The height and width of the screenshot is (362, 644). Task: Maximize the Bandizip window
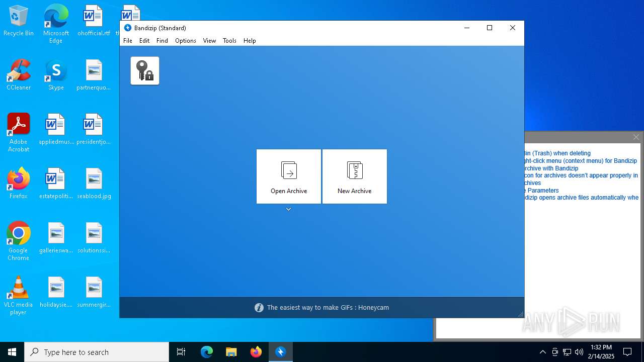click(490, 28)
